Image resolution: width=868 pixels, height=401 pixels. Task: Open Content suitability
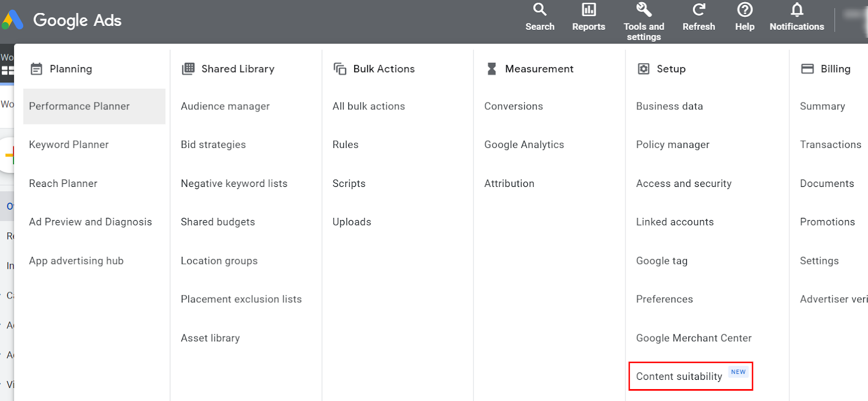click(679, 376)
